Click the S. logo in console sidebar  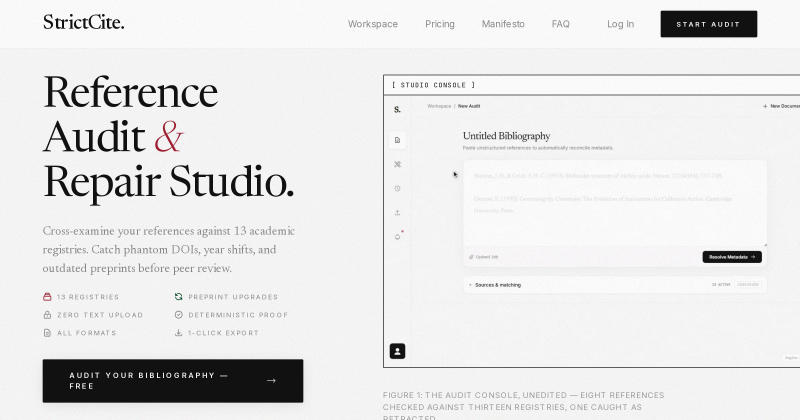pyautogui.click(x=397, y=109)
